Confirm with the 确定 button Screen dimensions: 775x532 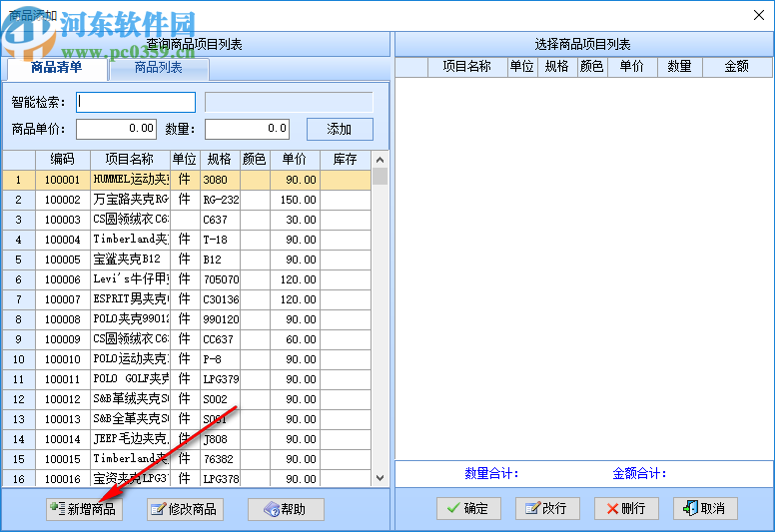[x=468, y=508]
